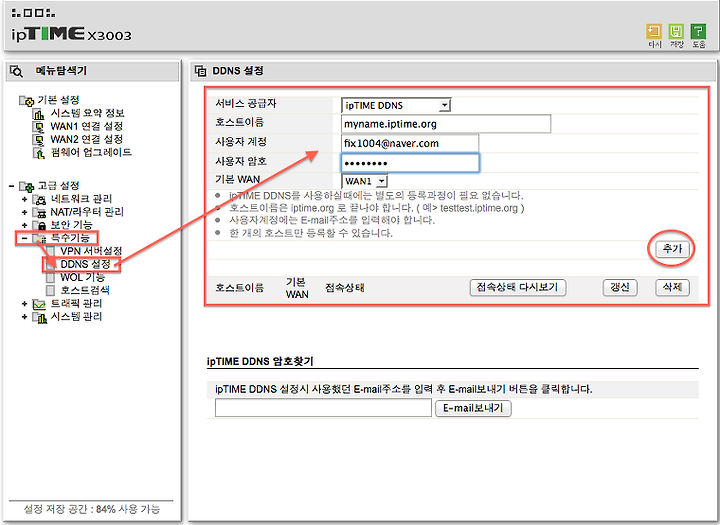Click ipTIME DDNS 암호찾기 heading
The image size is (720, 525).
[260, 361]
